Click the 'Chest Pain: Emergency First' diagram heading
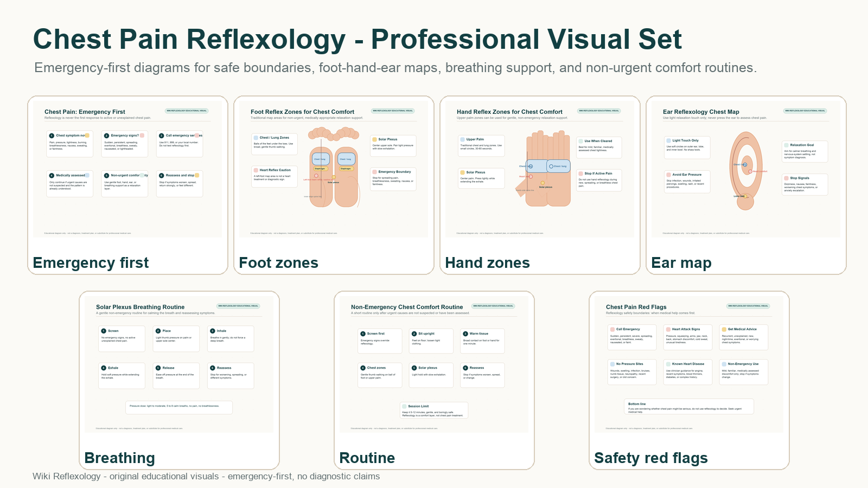The width and height of the screenshot is (868, 488). 85,112
